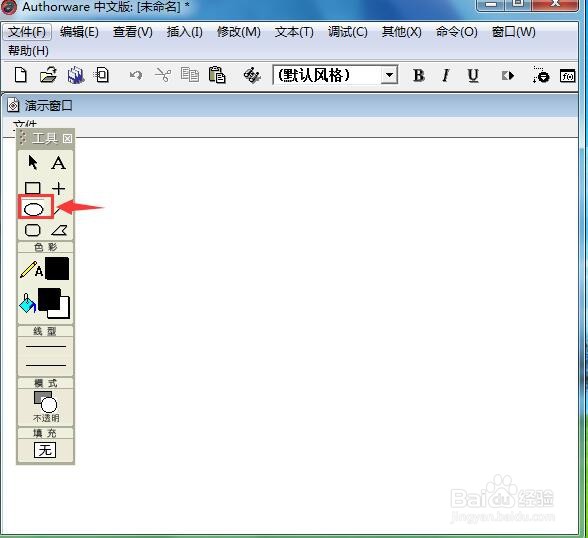
Task: Choose the lower line style
Action: (46, 365)
